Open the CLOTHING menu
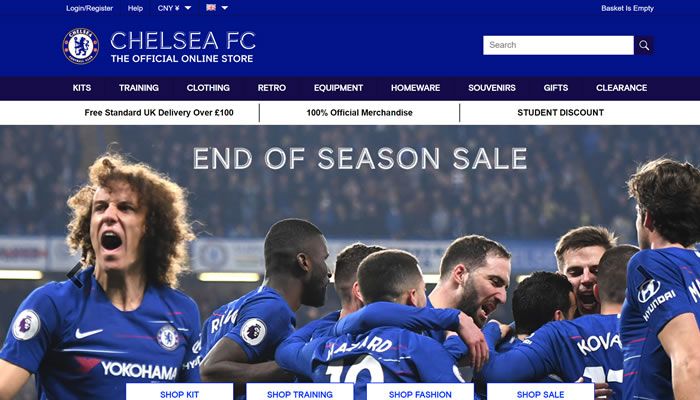This screenshot has width=700, height=400. pos(208,88)
